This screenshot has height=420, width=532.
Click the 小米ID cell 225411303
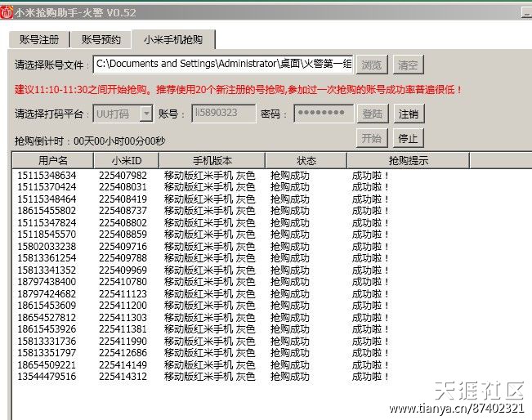[x=123, y=317]
